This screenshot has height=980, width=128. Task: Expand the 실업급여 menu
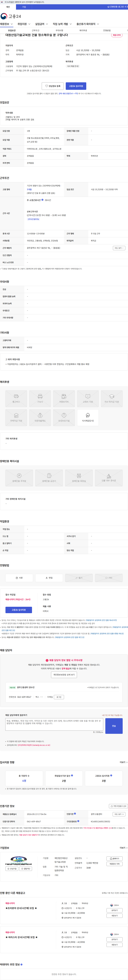click(42, 24)
